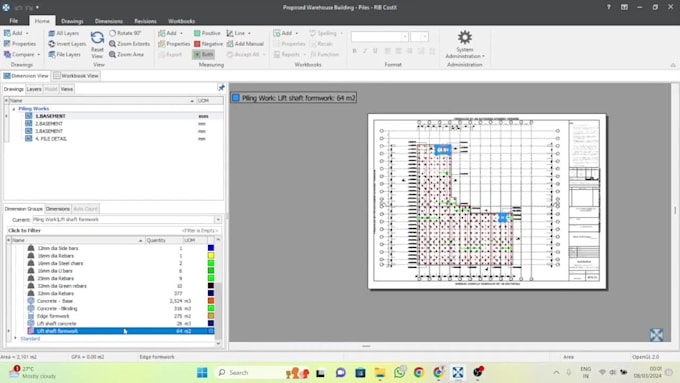
Task: Open System Administration gear
Action: click(464, 38)
